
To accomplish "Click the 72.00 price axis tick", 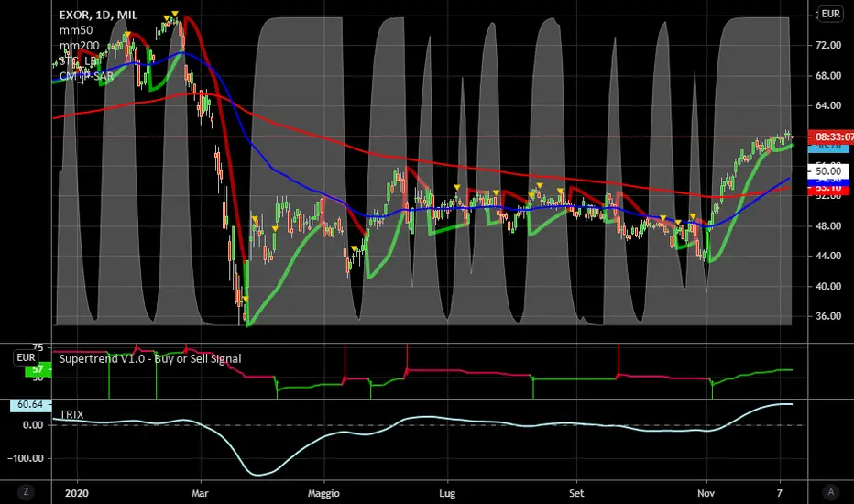I will 827,45.
